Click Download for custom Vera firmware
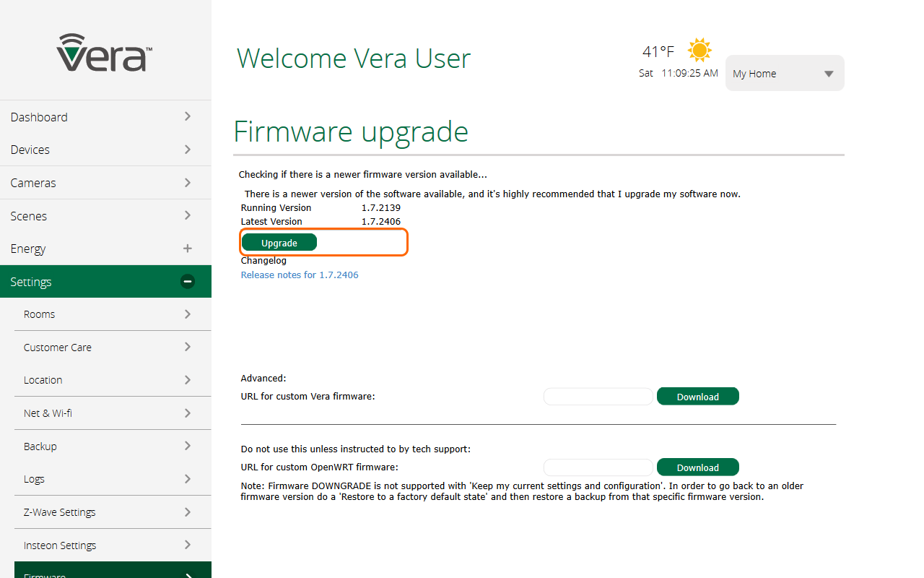 tap(698, 396)
